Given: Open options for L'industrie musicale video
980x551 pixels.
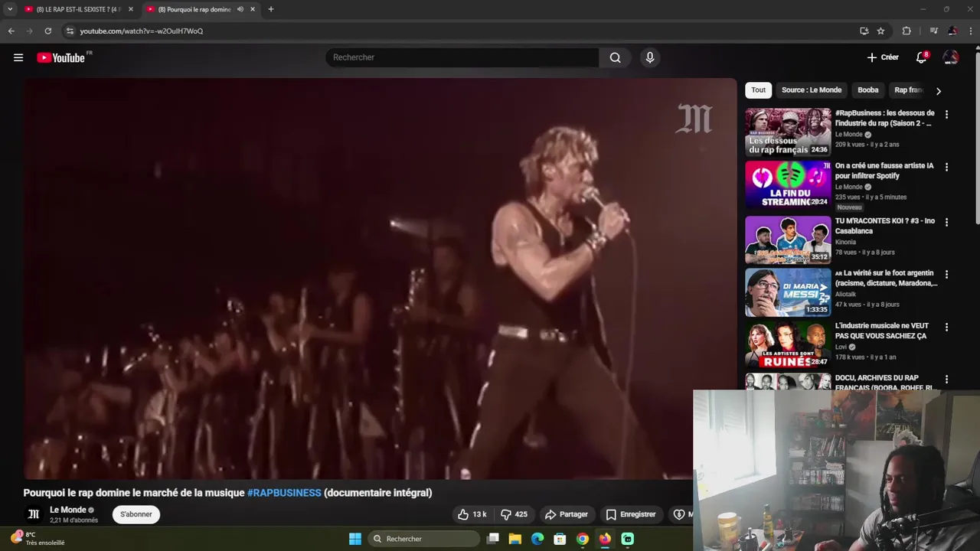Looking at the screenshot, I should point(946,327).
